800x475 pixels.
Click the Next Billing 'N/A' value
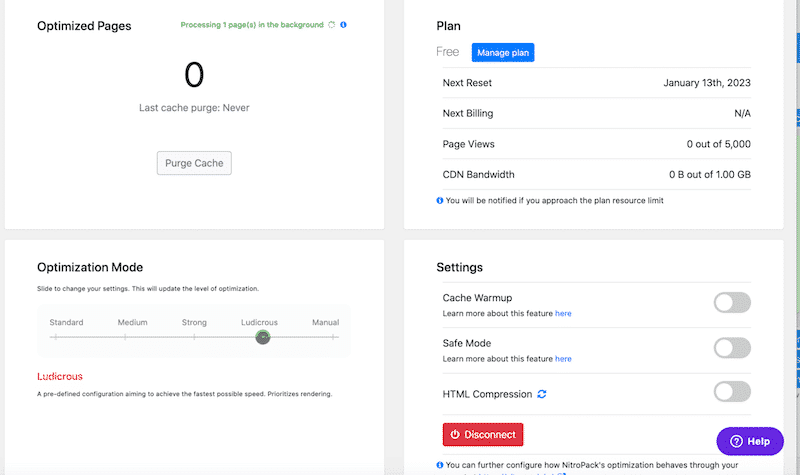pyautogui.click(x=742, y=113)
